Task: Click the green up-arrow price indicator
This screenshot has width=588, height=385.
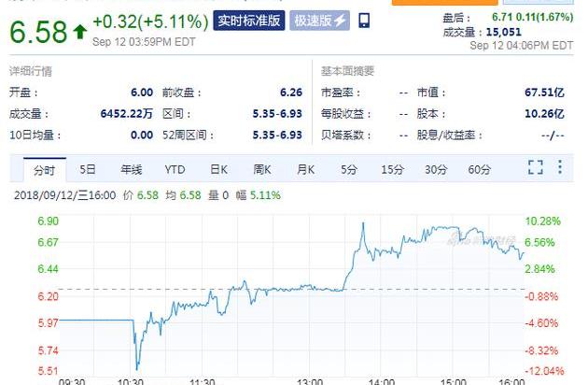Action: pyautogui.click(x=80, y=33)
